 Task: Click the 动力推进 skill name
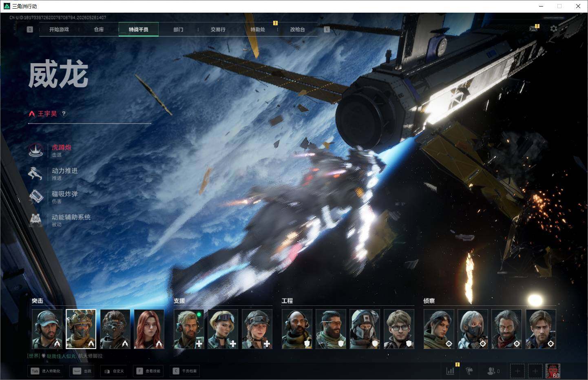coord(65,170)
